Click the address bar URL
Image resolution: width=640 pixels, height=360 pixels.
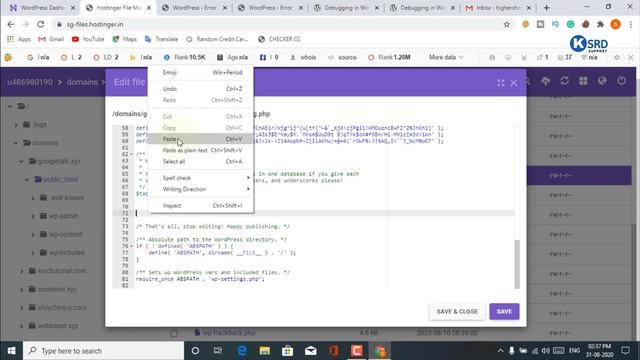[x=95, y=24]
